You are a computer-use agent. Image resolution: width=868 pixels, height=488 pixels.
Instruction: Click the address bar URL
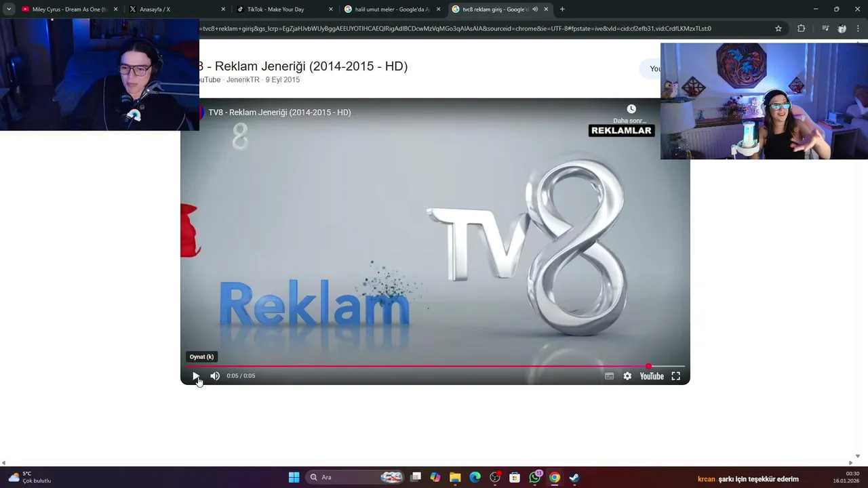coord(456,28)
